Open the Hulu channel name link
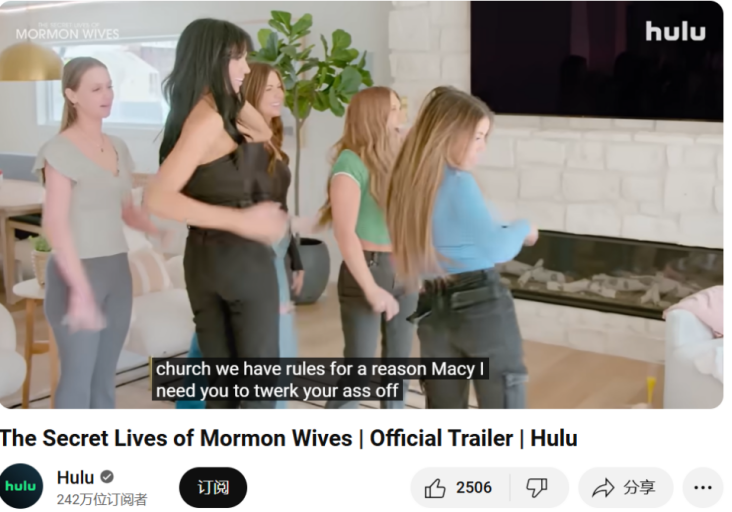The width and height of the screenshot is (732, 512). pyautogui.click(x=75, y=477)
